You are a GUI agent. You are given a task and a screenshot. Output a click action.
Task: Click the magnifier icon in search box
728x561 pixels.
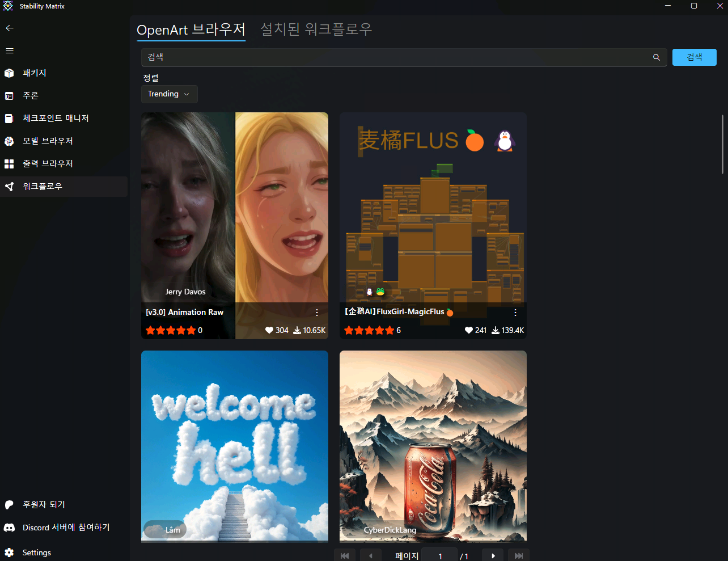[656, 57]
